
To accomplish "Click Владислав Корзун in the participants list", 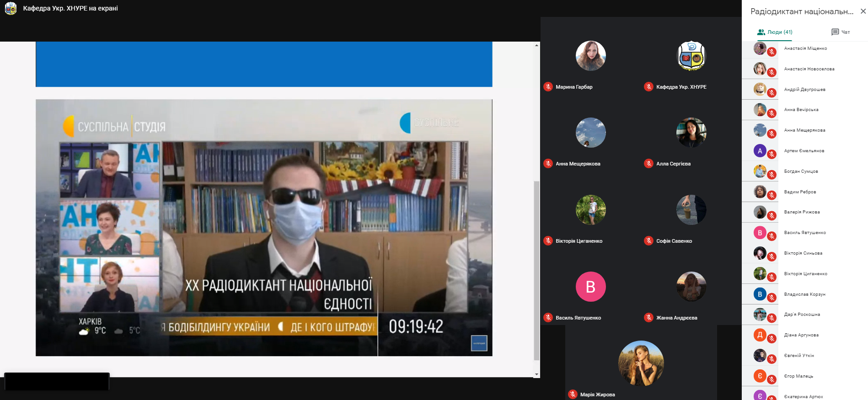I will pyautogui.click(x=804, y=294).
